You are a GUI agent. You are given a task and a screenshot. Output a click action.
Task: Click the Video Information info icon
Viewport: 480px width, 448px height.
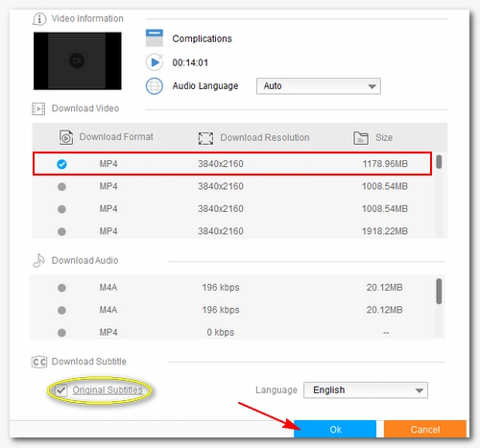pyautogui.click(x=39, y=19)
